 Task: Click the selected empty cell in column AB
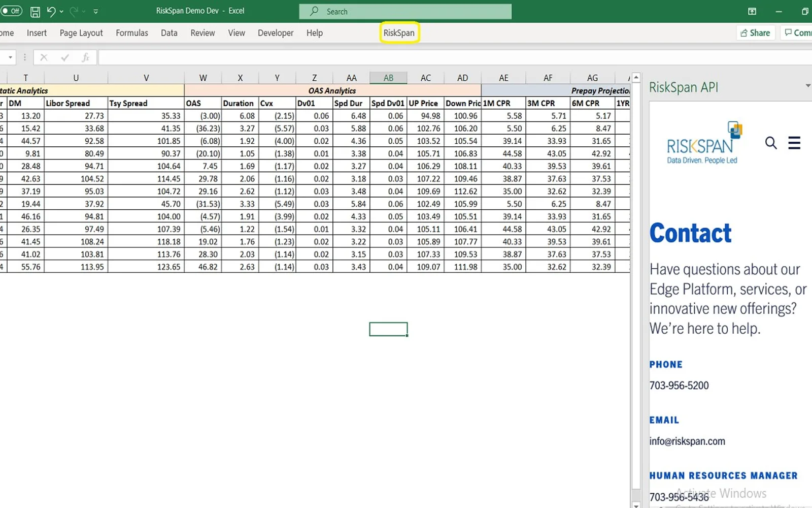point(388,329)
